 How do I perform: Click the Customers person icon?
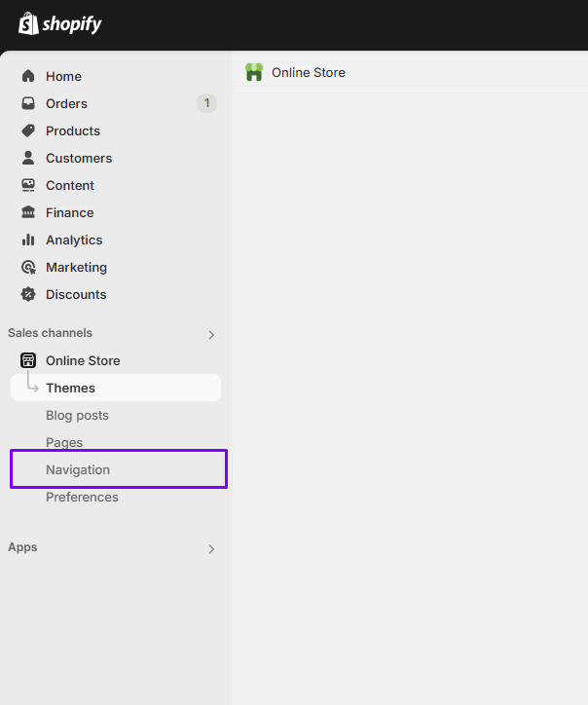point(28,158)
